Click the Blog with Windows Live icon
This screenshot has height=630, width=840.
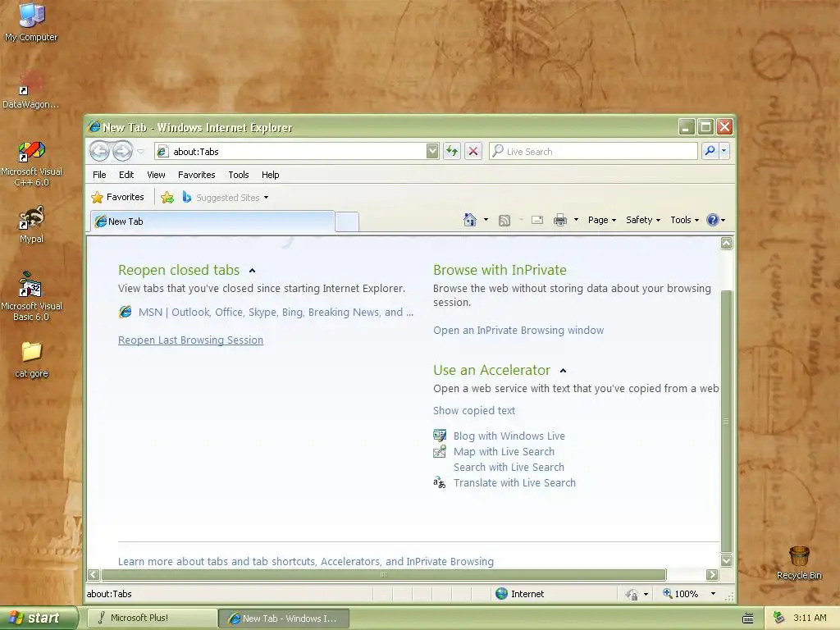click(440, 436)
